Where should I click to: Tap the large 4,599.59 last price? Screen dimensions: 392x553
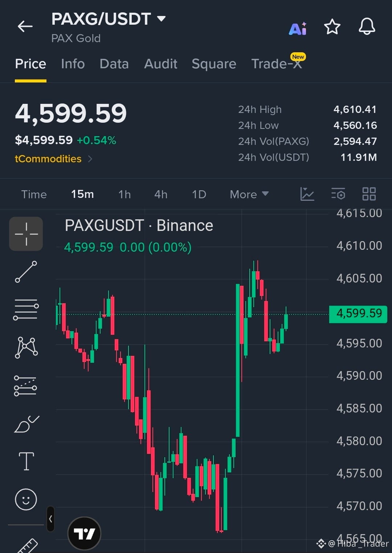(71, 113)
